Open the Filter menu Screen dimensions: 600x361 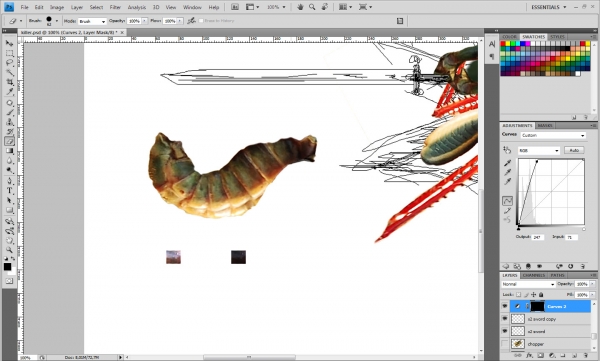point(115,7)
